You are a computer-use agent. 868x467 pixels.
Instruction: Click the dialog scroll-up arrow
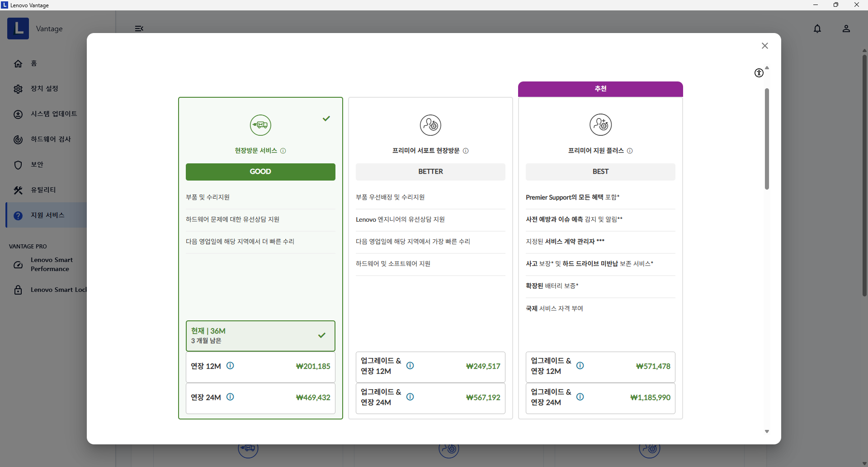click(767, 68)
